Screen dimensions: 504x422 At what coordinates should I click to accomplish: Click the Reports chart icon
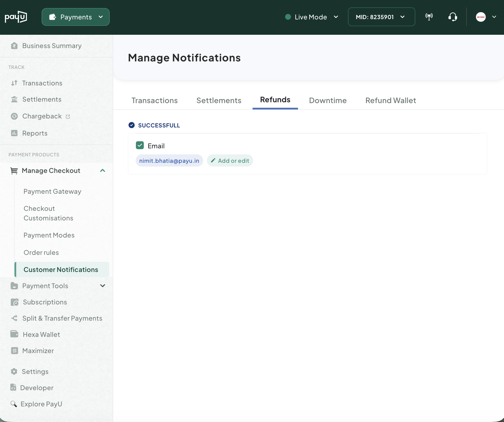tap(14, 133)
